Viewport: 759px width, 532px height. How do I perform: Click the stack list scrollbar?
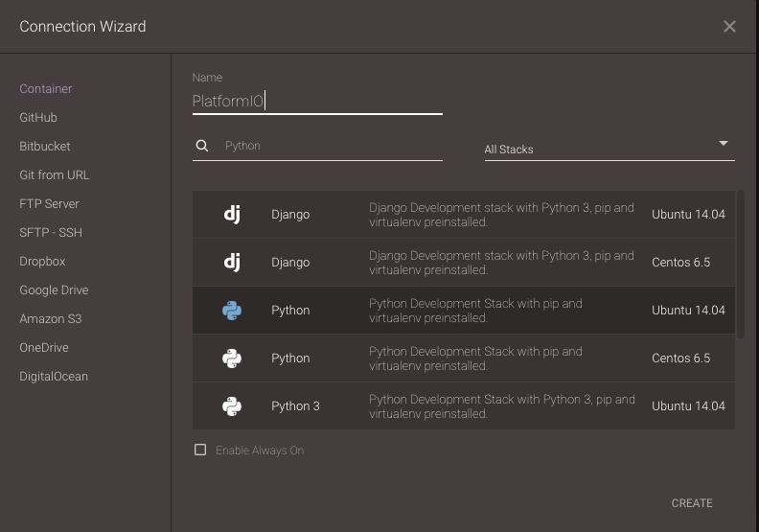pos(740,264)
